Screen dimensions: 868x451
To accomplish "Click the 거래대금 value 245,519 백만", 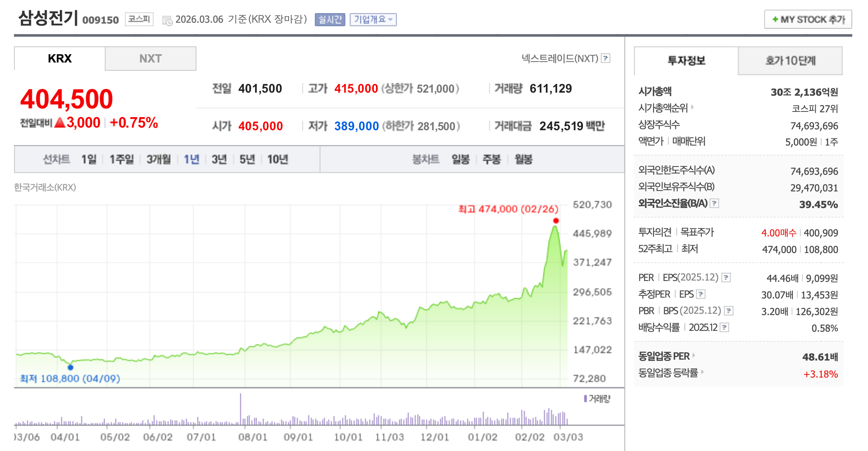I will click(x=572, y=126).
